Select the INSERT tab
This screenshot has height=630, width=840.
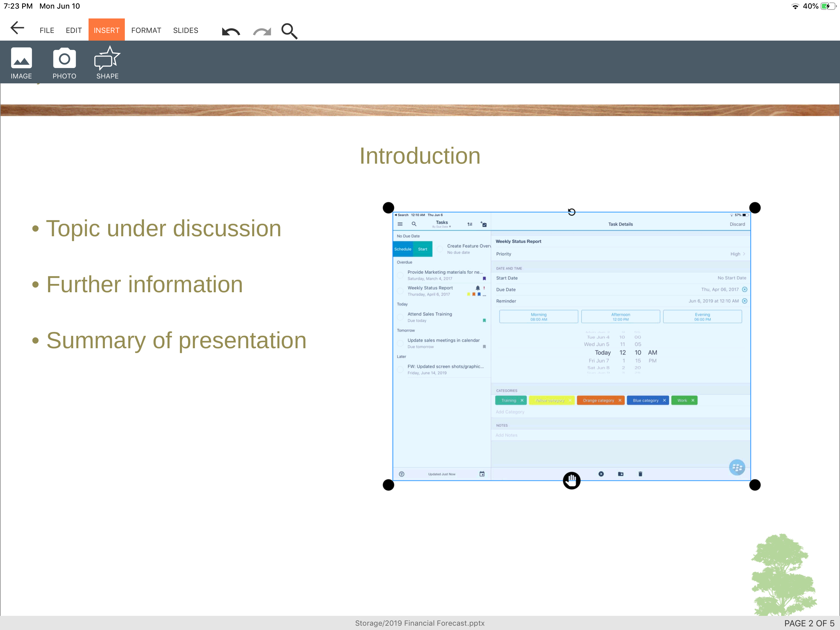(107, 30)
